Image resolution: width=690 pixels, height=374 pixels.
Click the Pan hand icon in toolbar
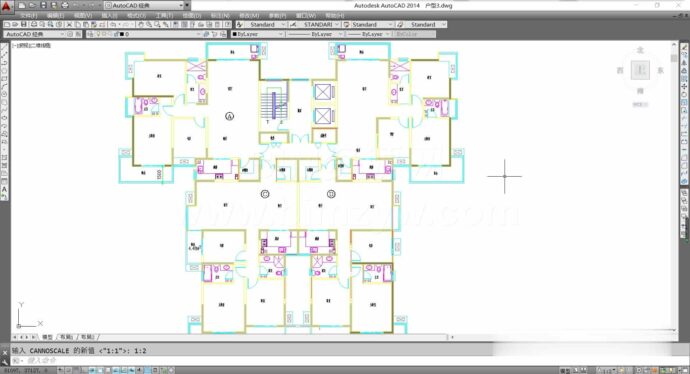[141, 25]
